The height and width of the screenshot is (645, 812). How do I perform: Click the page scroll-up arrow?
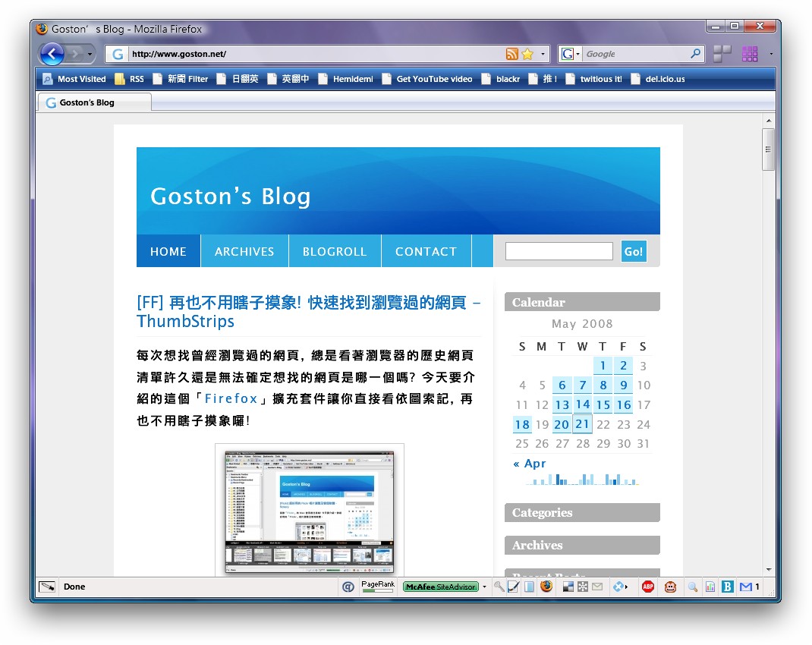click(x=769, y=121)
